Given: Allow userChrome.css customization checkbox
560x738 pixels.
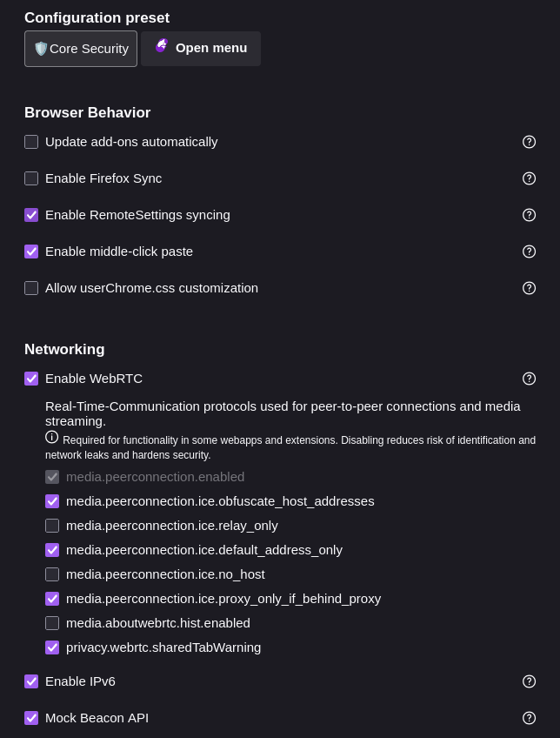Looking at the screenshot, I should (31, 288).
